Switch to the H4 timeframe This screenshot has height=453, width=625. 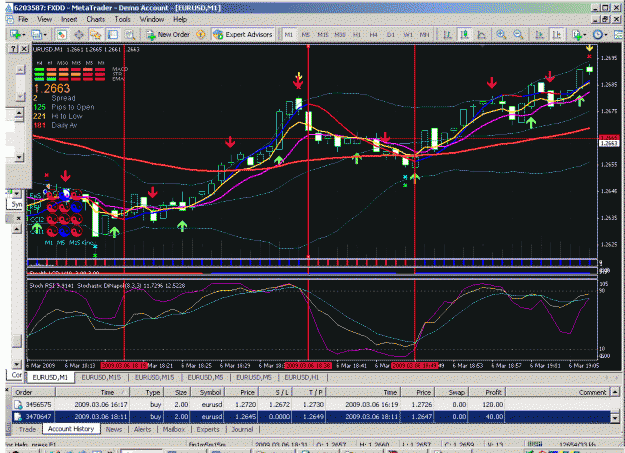click(x=373, y=35)
